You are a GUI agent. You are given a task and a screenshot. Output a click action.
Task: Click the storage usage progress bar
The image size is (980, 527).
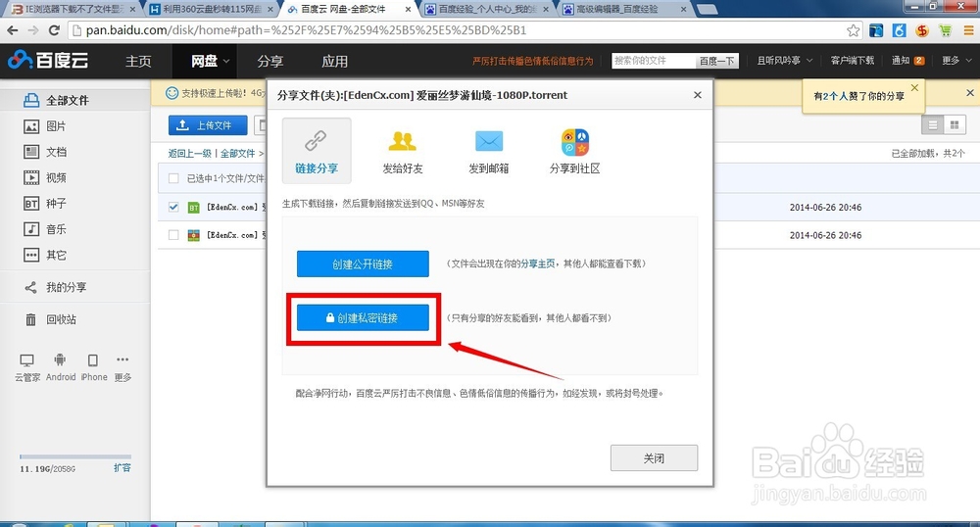75,457
